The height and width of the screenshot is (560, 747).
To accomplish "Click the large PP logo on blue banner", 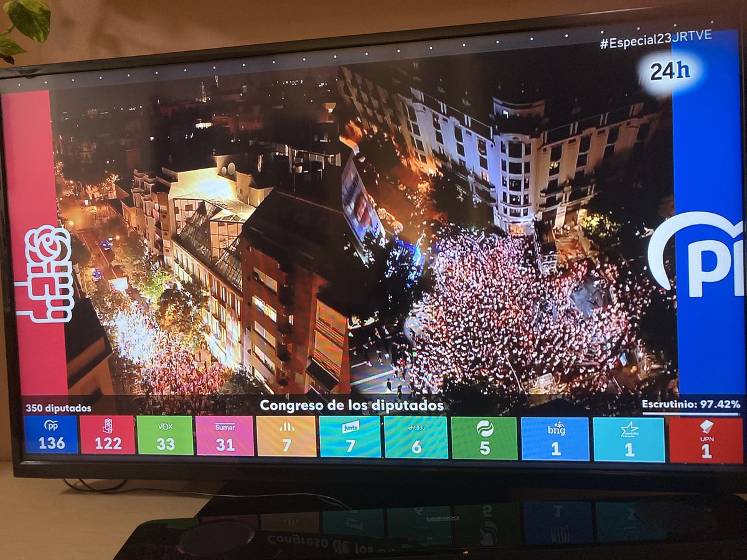I will tap(695, 254).
